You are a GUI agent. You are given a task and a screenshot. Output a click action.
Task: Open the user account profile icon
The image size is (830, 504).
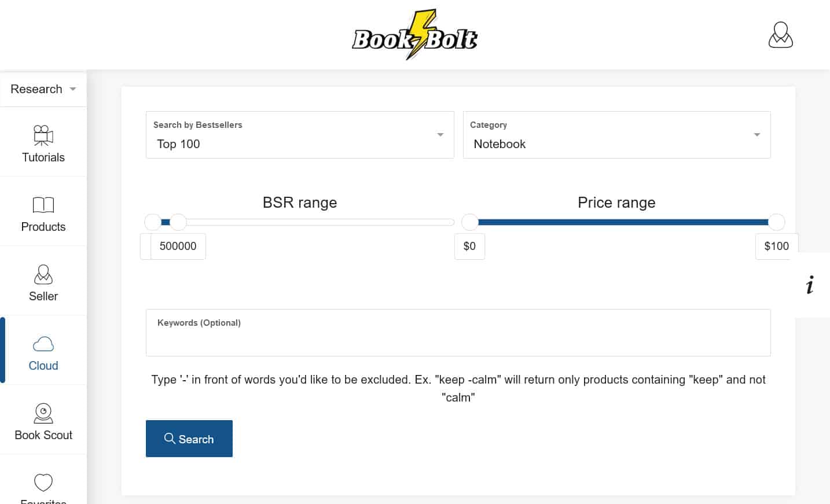point(780,35)
